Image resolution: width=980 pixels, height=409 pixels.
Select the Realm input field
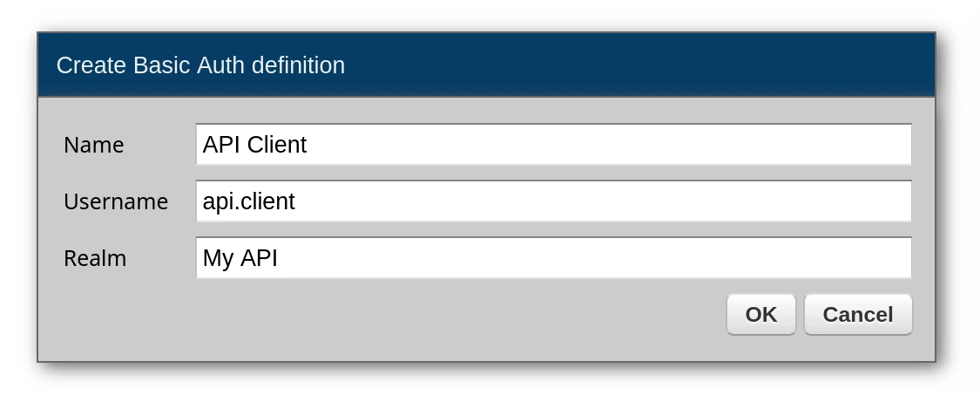click(553, 258)
